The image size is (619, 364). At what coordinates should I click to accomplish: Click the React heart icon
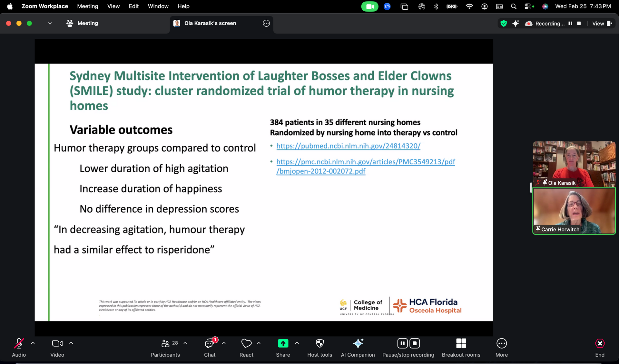[x=246, y=343]
